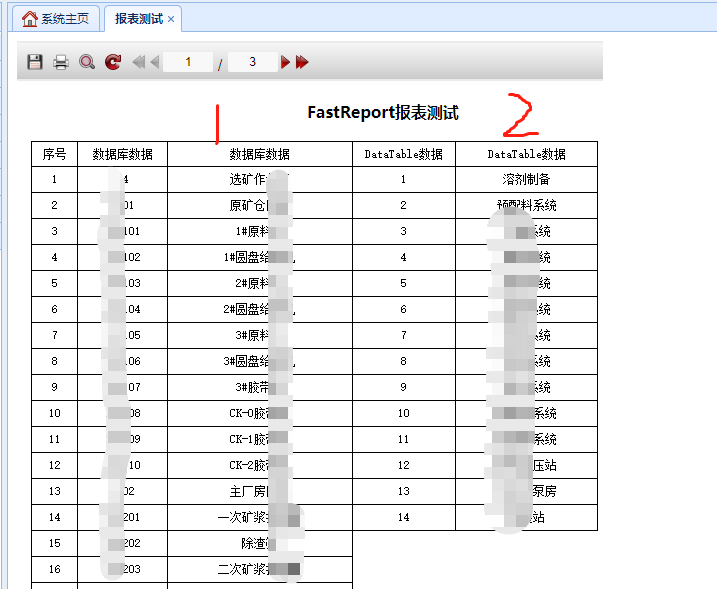
Task: Click the cell 预配料系统
Action: tap(526, 205)
